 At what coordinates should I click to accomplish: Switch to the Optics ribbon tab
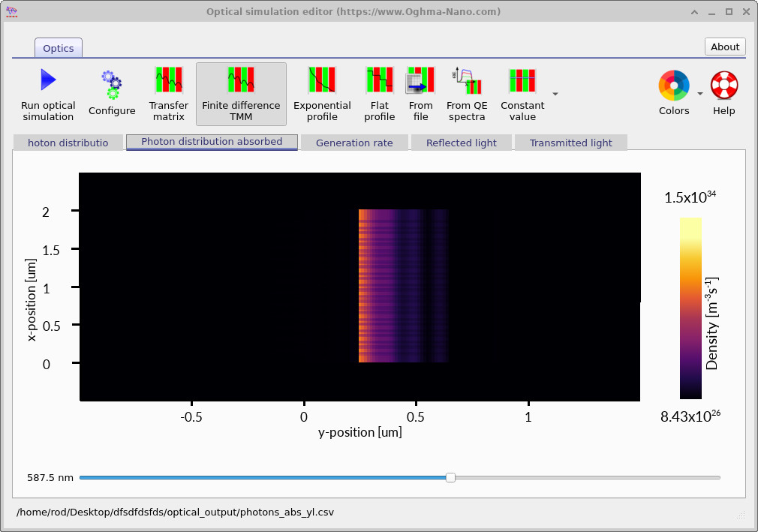pos(59,48)
